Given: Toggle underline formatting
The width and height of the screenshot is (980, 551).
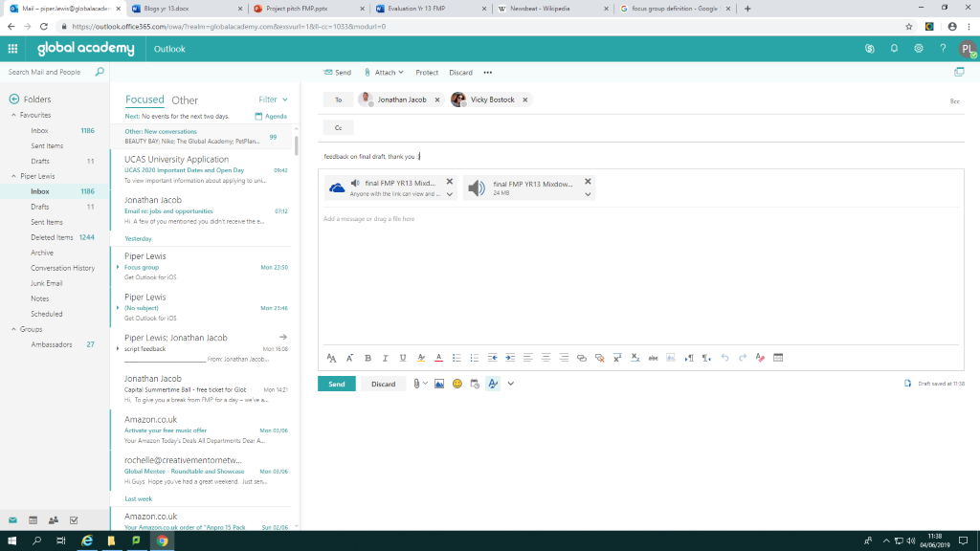Looking at the screenshot, I should [403, 358].
